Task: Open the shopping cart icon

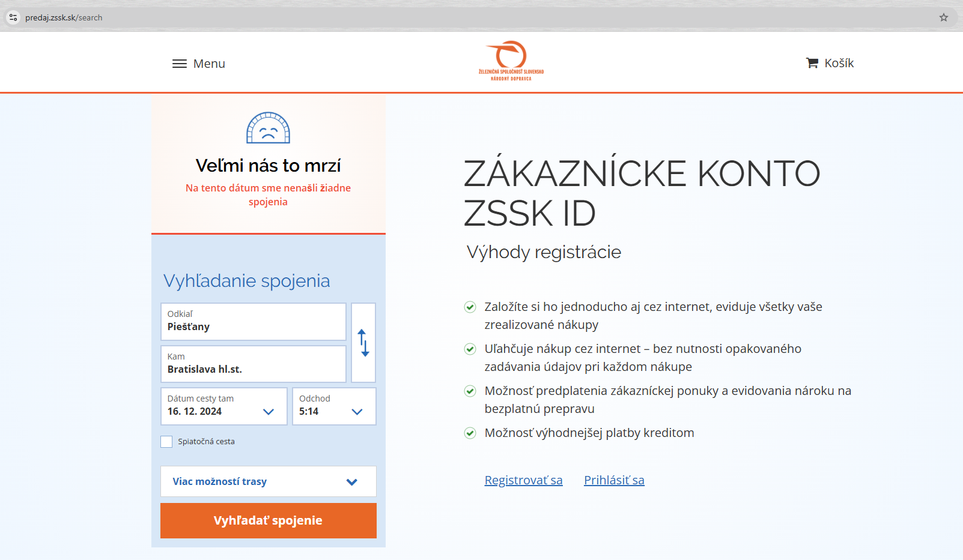Action: pos(812,63)
